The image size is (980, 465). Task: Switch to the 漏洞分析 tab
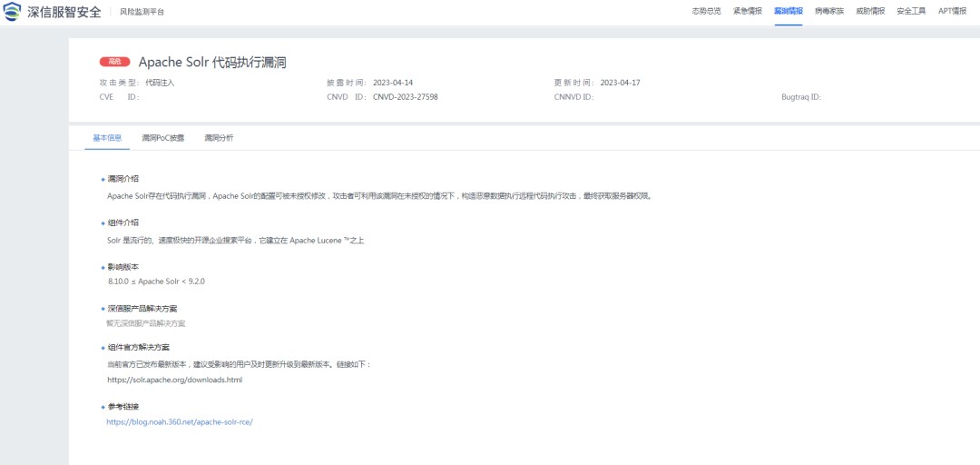(219, 138)
